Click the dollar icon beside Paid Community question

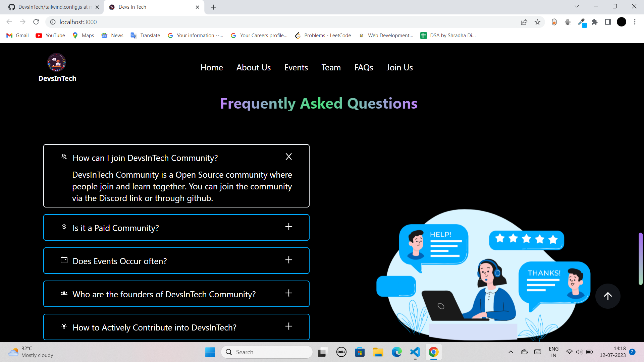tap(64, 227)
